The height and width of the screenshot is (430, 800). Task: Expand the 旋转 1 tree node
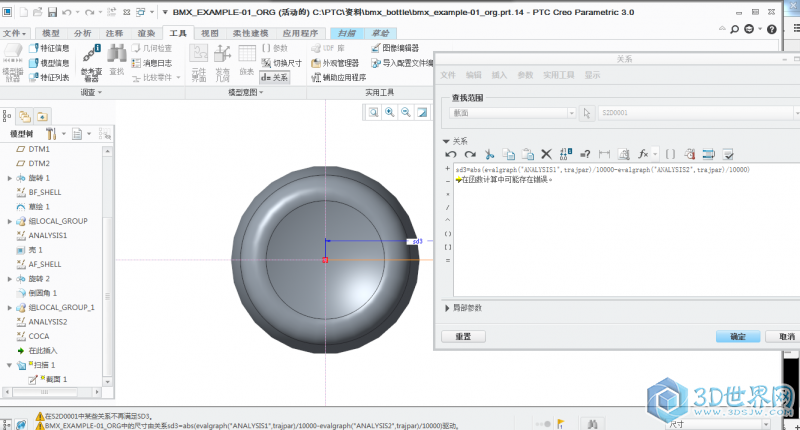[x=9, y=178]
